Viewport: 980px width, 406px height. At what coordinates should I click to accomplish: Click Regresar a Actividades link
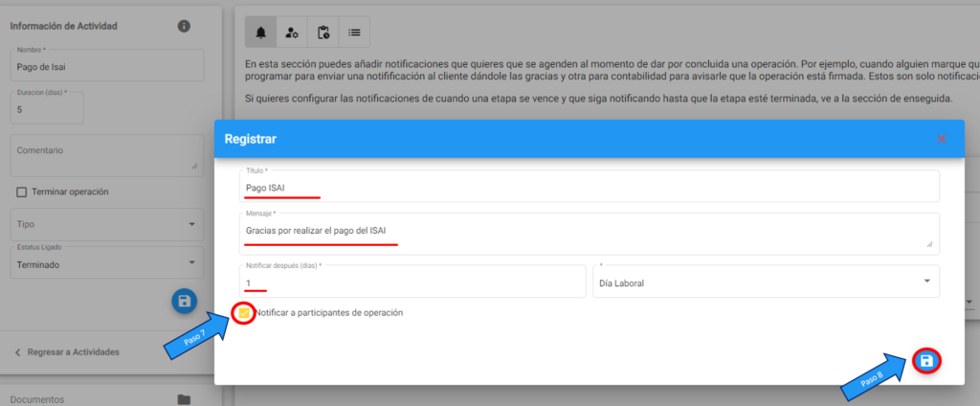[x=67, y=352]
